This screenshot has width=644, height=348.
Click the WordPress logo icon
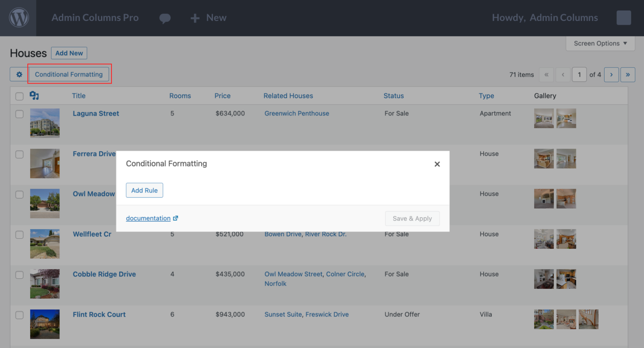(x=18, y=18)
